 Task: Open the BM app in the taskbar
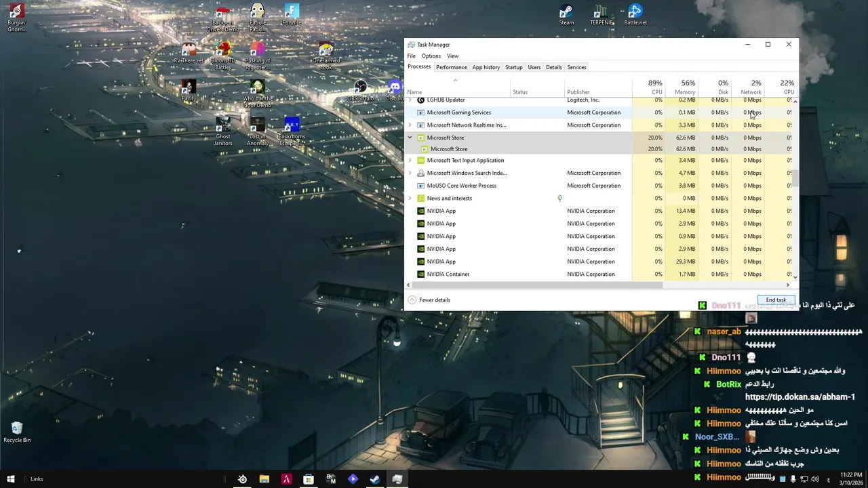point(331,479)
